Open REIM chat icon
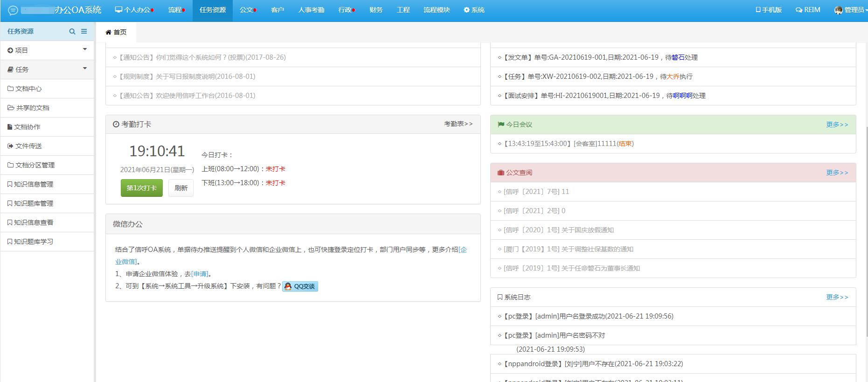This screenshot has width=868, height=382. [799, 10]
